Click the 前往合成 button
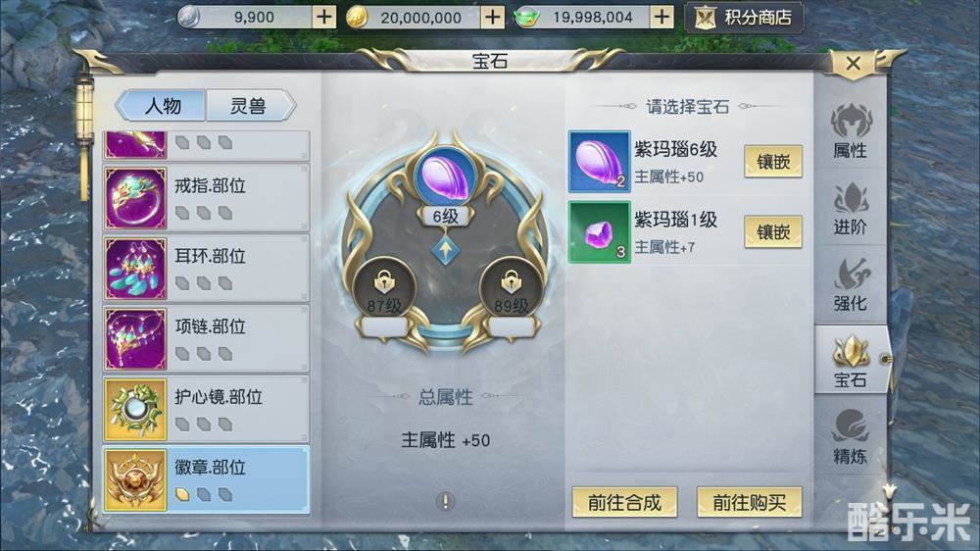 [x=624, y=502]
